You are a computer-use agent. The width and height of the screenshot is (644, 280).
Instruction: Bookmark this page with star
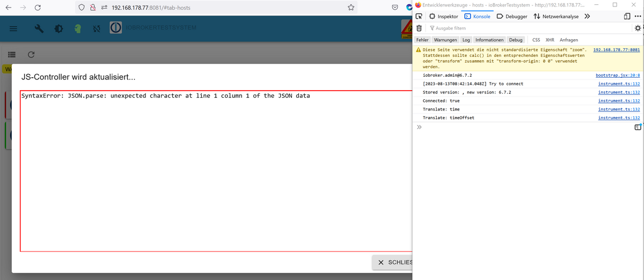pos(351,8)
